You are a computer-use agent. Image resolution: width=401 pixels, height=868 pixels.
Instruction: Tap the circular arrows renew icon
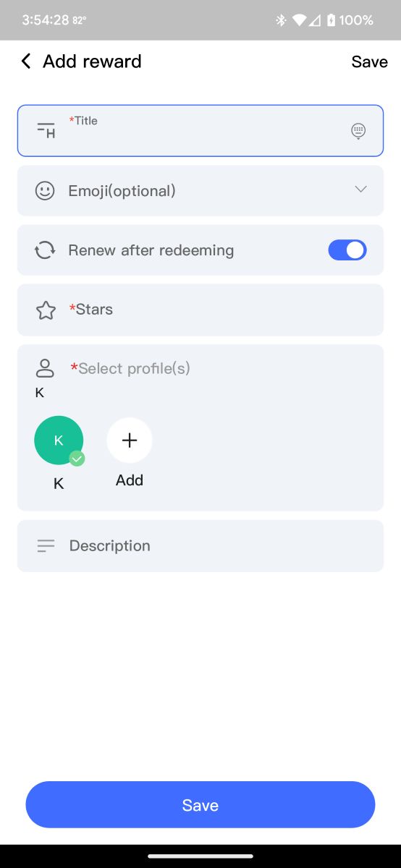45,250
